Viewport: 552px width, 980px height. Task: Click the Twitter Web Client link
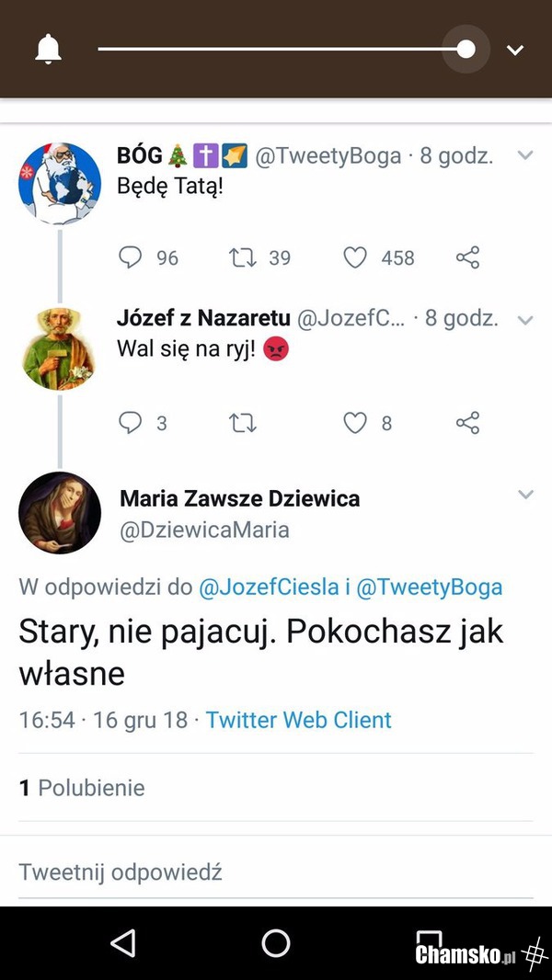point(298,720)
